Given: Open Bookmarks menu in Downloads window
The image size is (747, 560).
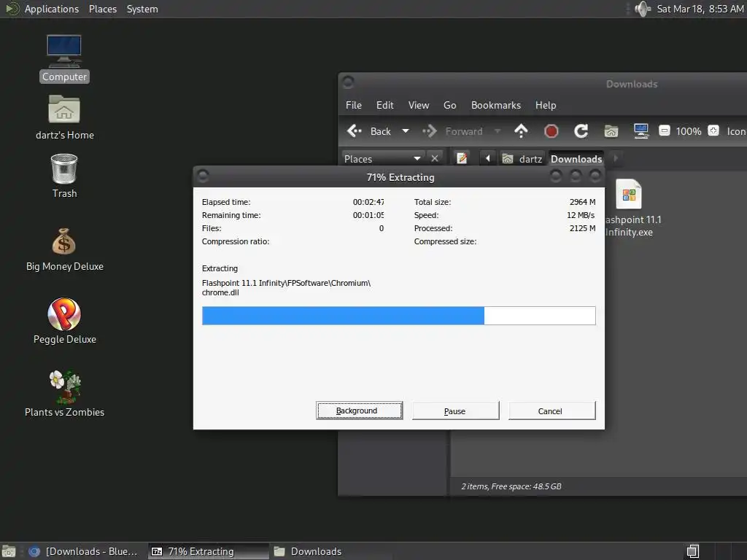Looking at the screenshot, I should coord(495,105).
